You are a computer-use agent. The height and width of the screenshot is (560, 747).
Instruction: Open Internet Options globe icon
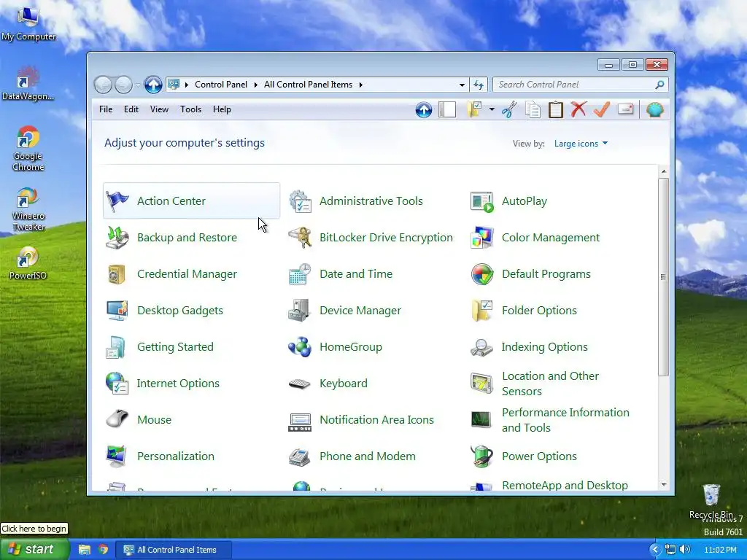pyautogui.click(x=117, y=384)
